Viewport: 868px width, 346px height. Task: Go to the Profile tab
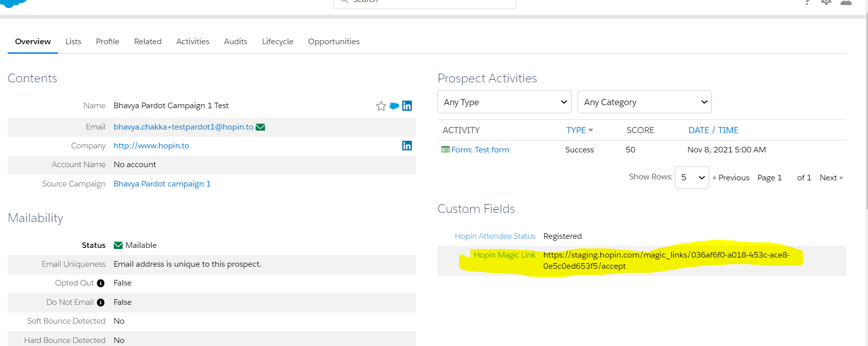[x=108, y=42]
